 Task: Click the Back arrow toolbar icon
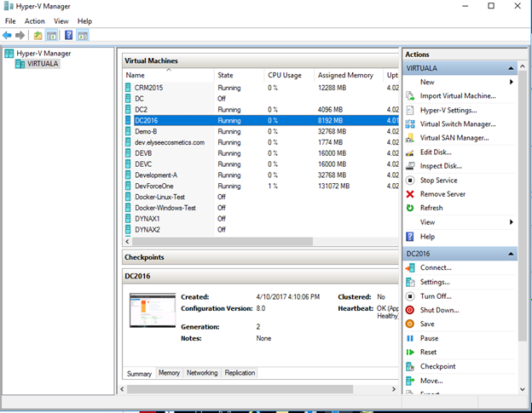tap(7, 35)
